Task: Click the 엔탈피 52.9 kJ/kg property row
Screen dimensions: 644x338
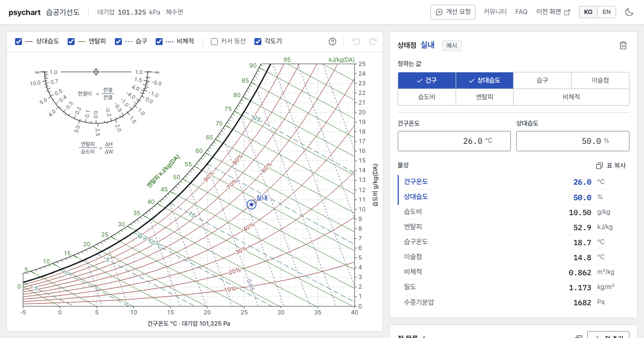Action: pyautogui.click(x=513, y=227)
